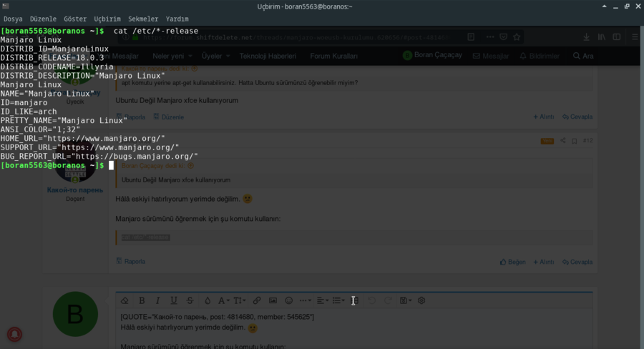Expand the Neler yeni forum dropdown
This screenshot has width=644, height=349.
click(x=172, y=56)
